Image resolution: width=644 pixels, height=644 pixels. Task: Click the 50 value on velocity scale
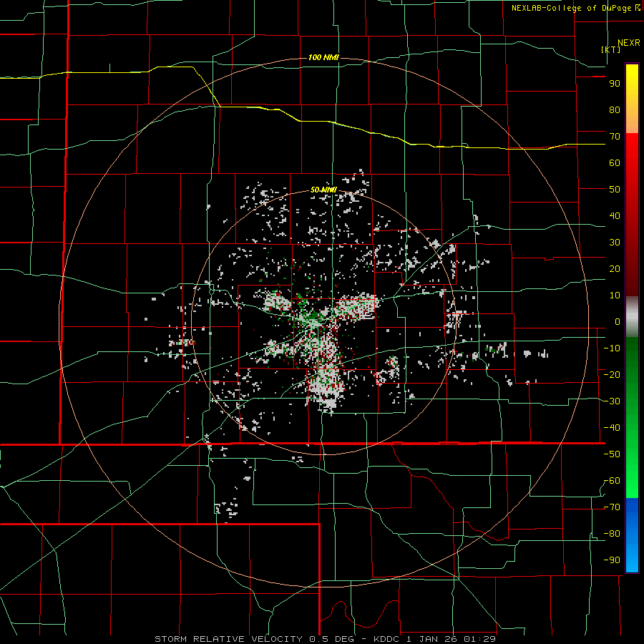pyautogui.click(x=615, y=190)
